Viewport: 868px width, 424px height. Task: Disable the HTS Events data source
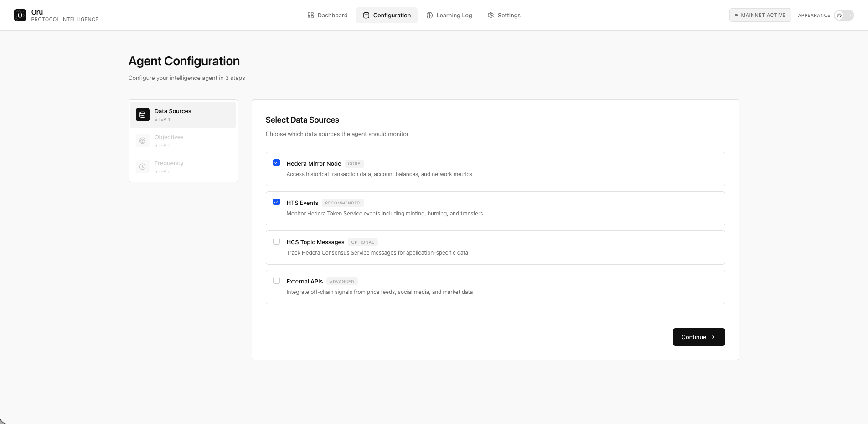click(x=276, y=202)
